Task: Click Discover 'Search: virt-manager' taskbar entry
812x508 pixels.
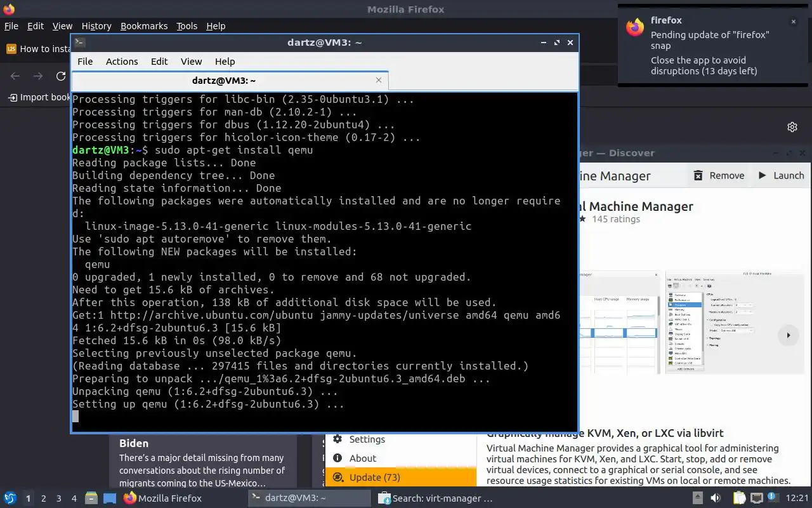Action: coord(438,498)
